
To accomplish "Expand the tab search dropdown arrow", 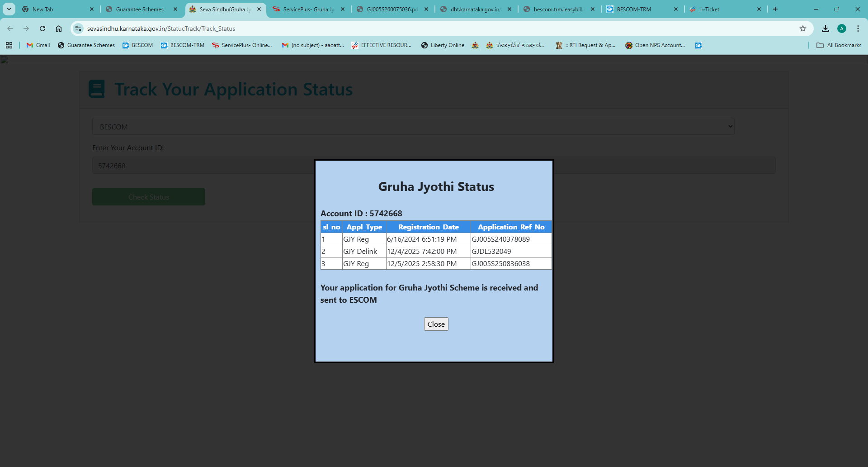I will click(x=9, y=9).
